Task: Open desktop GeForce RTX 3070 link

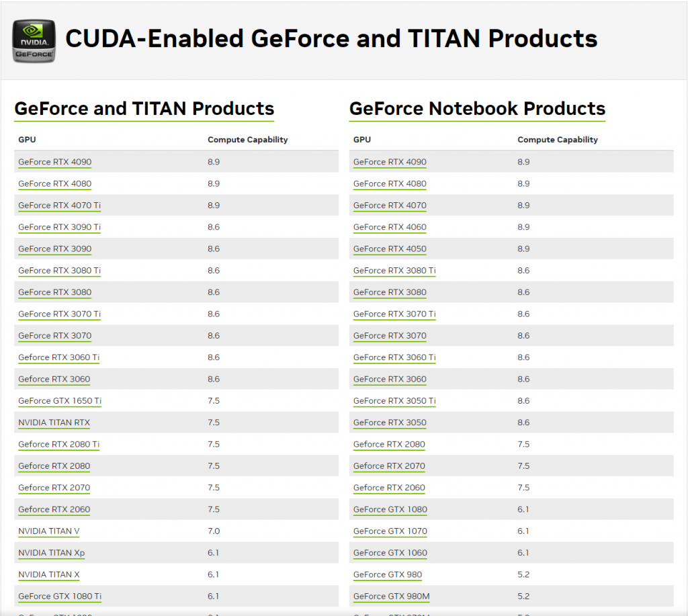Action: pos(55,336)
